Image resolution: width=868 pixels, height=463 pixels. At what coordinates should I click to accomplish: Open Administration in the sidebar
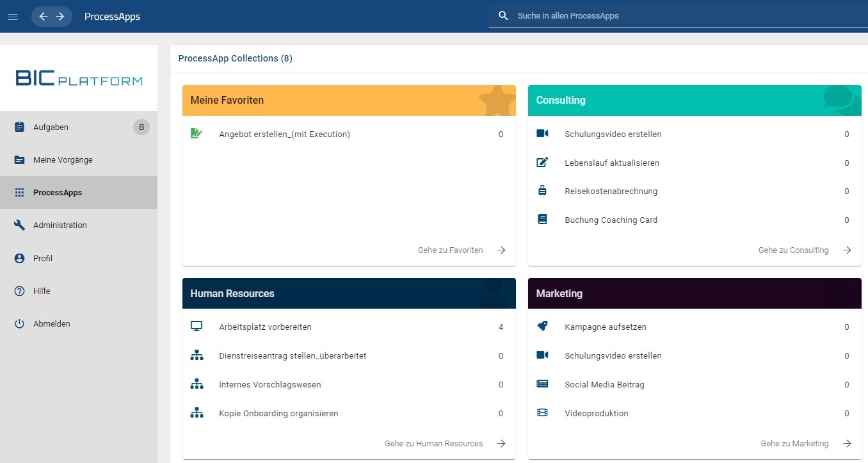79,225
